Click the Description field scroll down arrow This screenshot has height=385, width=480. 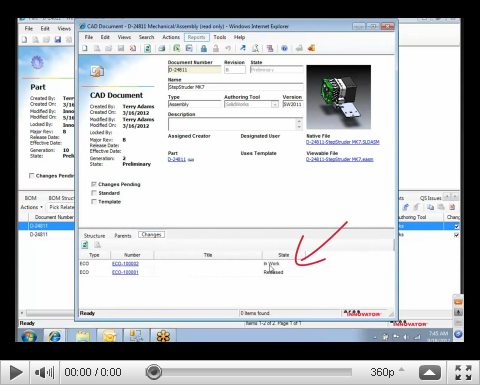point(299,127)
